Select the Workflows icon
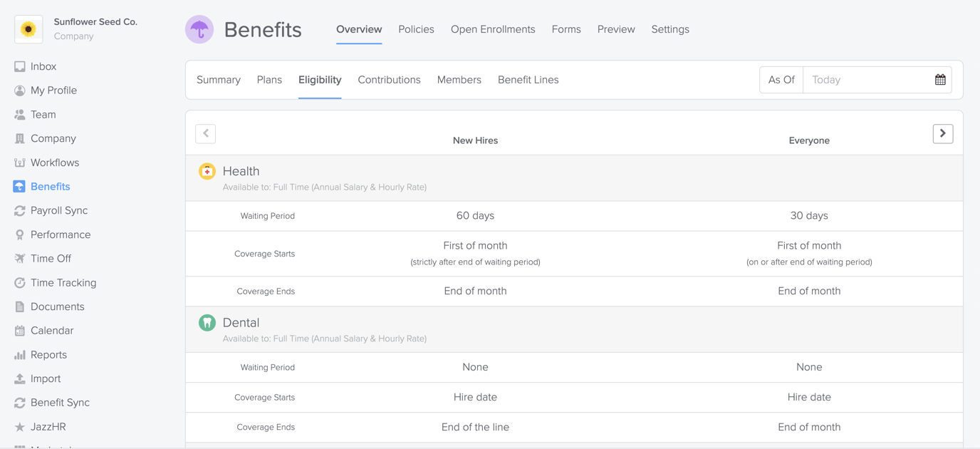The height and width of the screenshot is (449, 980). tap(21, 162)
